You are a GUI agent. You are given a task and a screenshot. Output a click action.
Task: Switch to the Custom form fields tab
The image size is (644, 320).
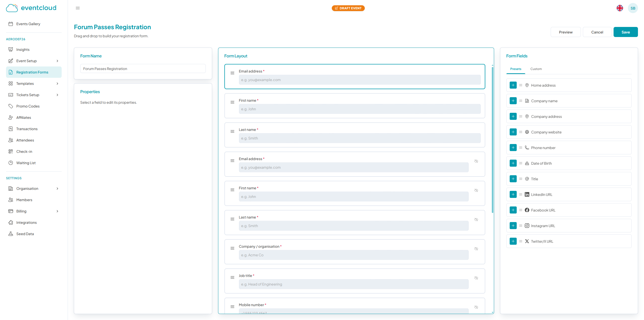(x=536, y=69)
